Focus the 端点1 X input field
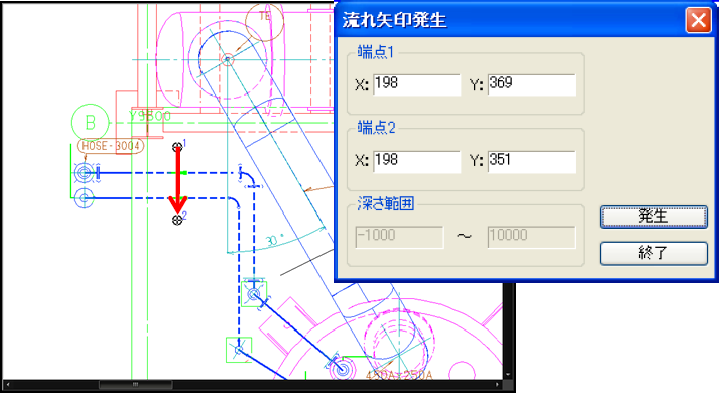This screenshot has width=719, height=393. click(x=417, y=85)
